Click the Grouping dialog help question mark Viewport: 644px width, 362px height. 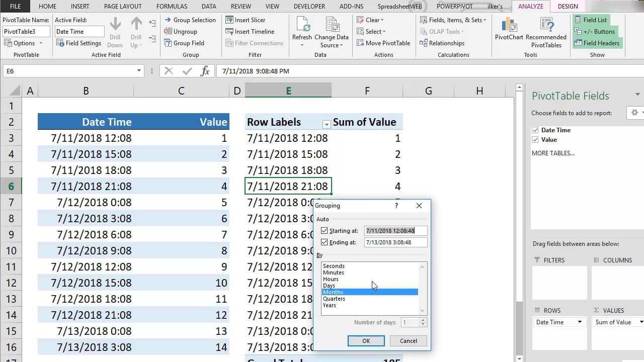pos(396,206)
